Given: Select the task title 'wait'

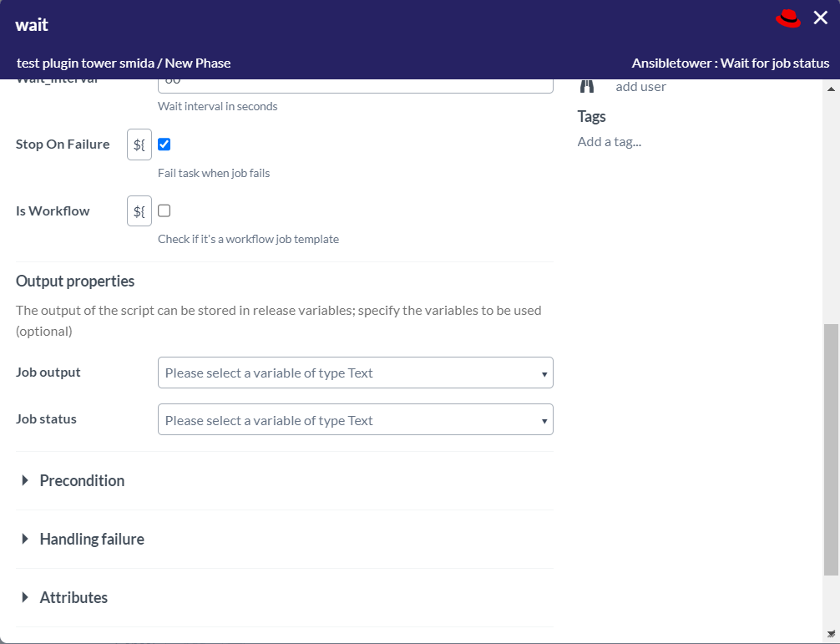Looking at the screenshot, I should tap(31, 24).
